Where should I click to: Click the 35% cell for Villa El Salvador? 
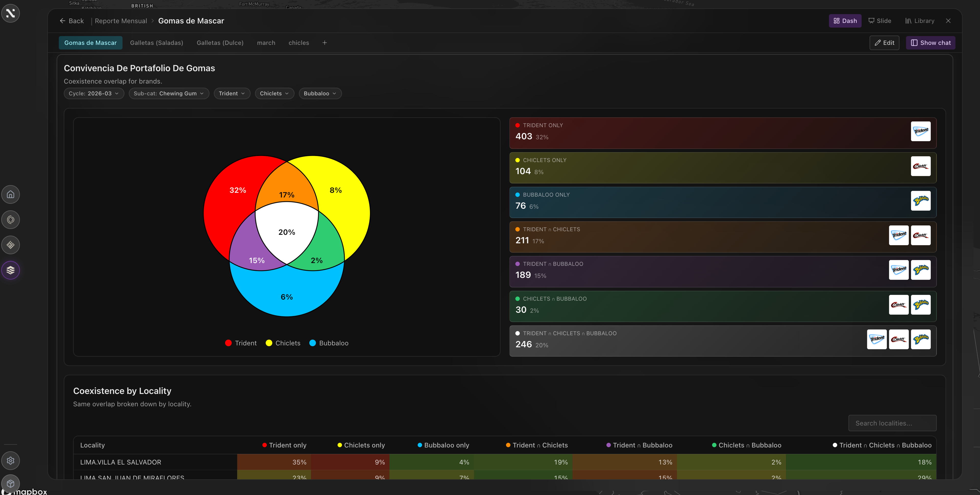coord(274,462)
